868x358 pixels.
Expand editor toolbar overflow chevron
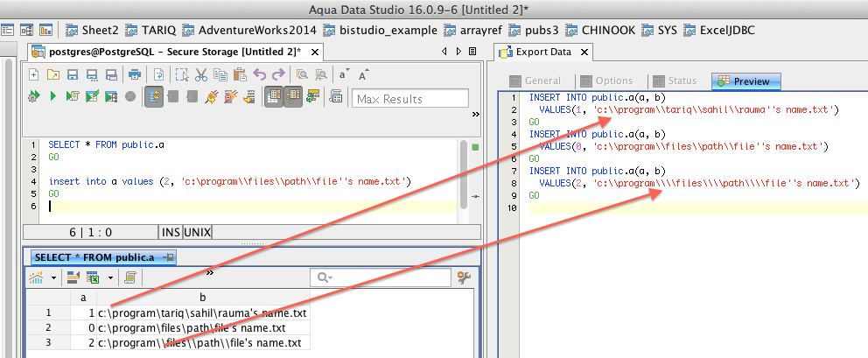(475, 114)
